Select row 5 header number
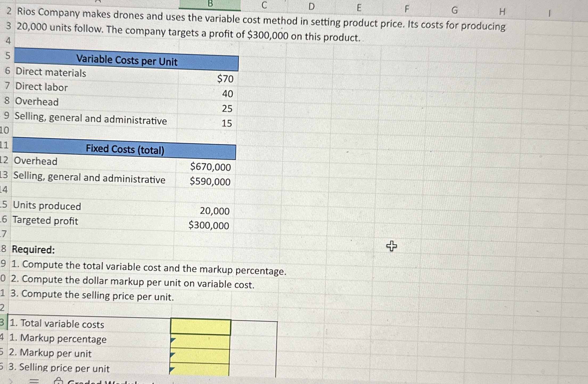588x384 pixels. (8, 56)
